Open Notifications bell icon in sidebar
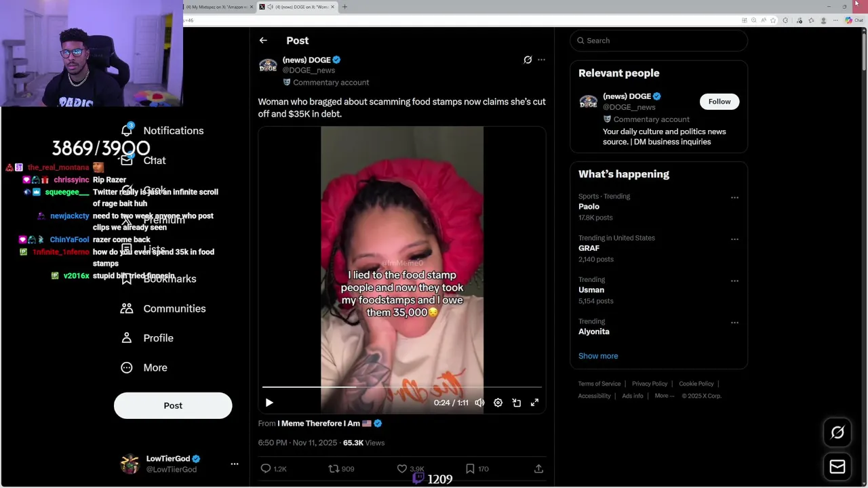The image size is (868, 488). pos(127,130)
